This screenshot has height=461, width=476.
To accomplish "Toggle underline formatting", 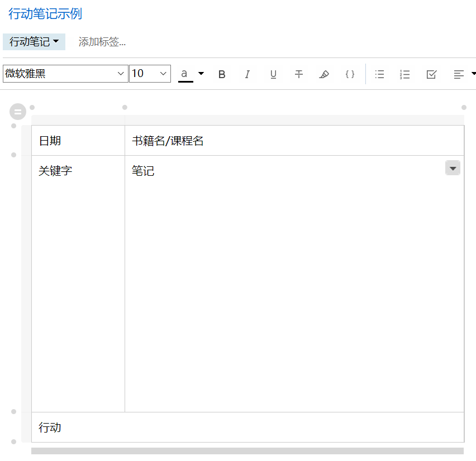I will click(x=273, y=74).
